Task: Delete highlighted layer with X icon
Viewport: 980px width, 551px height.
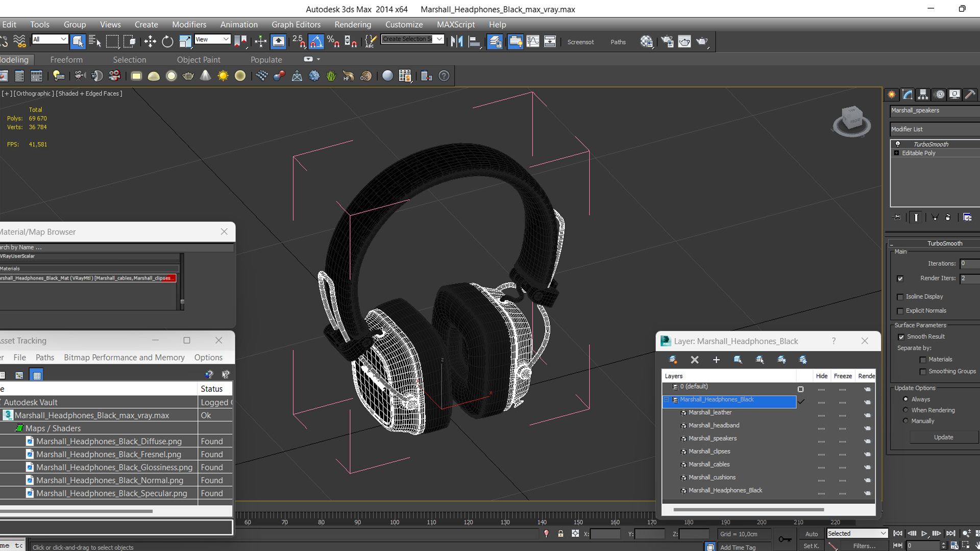Action: coord(695,360)
